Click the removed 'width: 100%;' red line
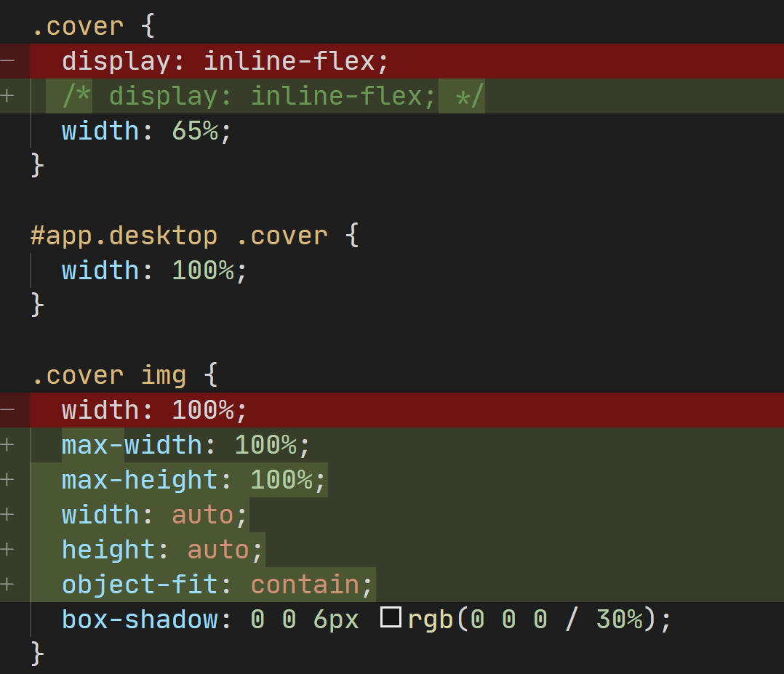Screen dimensions: 784x674 (x=154, y=410)
